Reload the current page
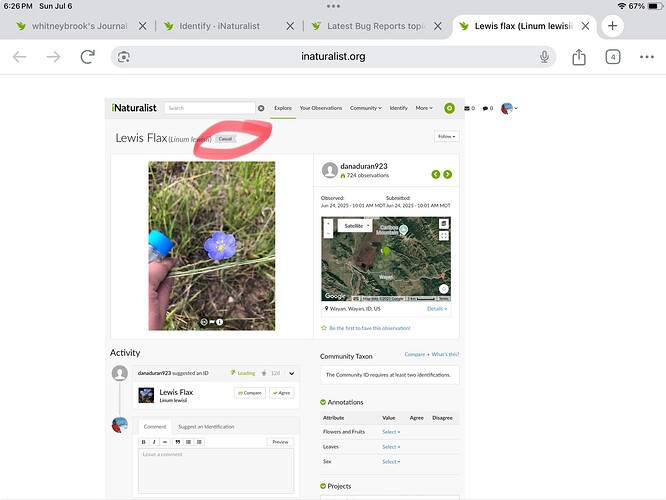Viewport: 666px width, 500px height. click(87, 56)
